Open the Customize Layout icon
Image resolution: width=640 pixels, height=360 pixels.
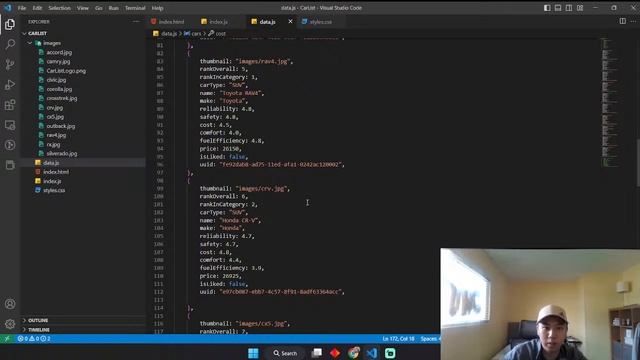click(x=580, y=8)
